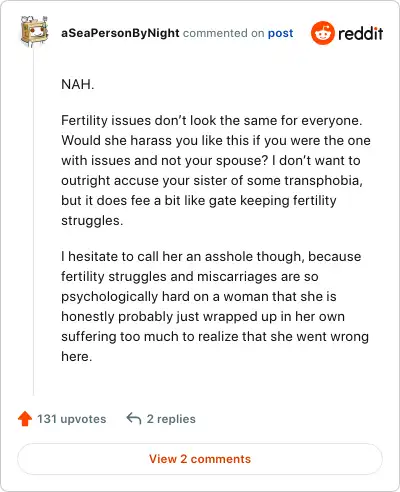400x492 pixels.
Task: Open the "2 replies" label
Action: (171, 419)
